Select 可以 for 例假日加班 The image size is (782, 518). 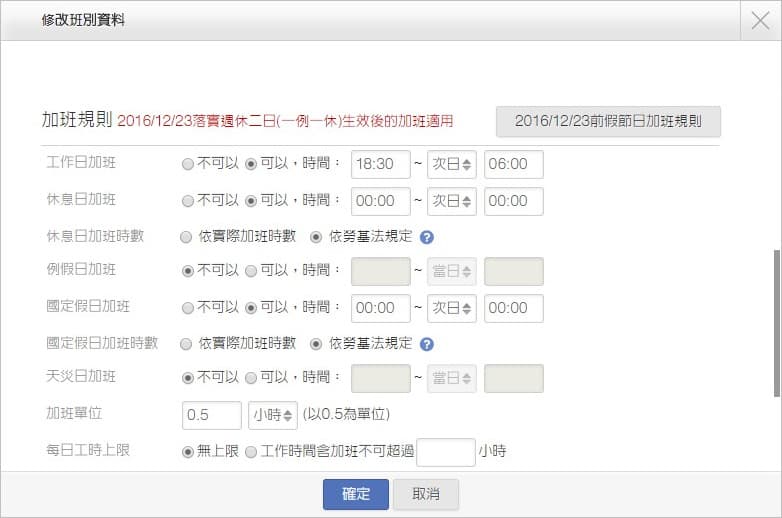[x=251, y=271]
